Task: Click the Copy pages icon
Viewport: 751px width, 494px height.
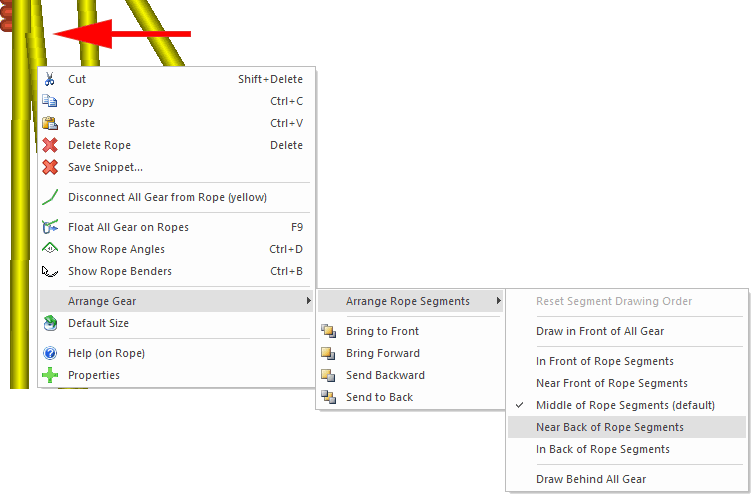Action: (50, 101)
